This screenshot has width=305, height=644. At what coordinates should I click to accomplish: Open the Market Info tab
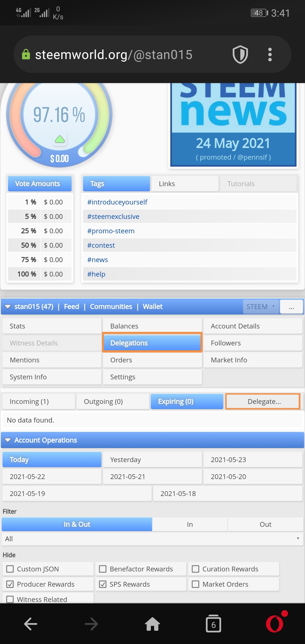click(253, 360)
